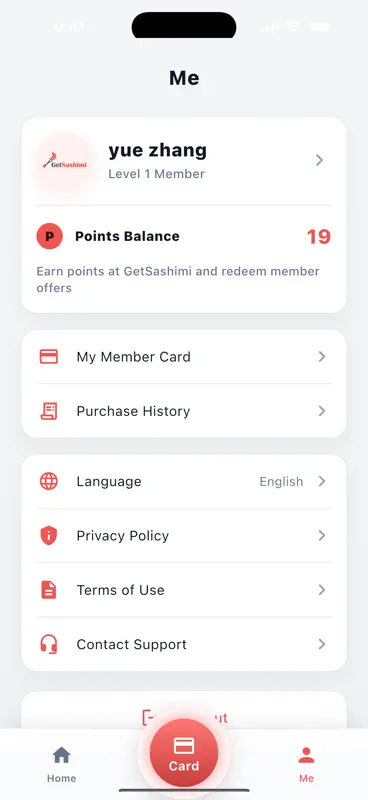Open the round red Card button
The image size is (368, 800).
[x=184, y=753]
